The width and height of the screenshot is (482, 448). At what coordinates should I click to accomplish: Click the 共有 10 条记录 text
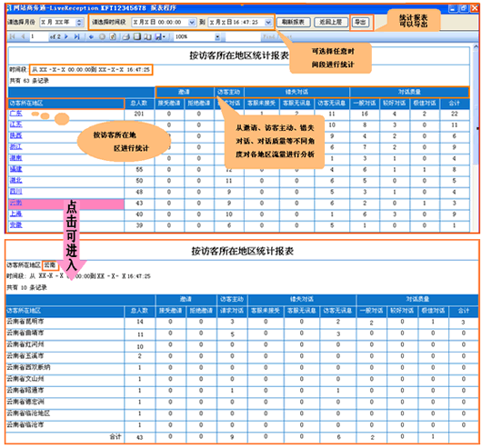pyautogui.click(x=26, y=287)
